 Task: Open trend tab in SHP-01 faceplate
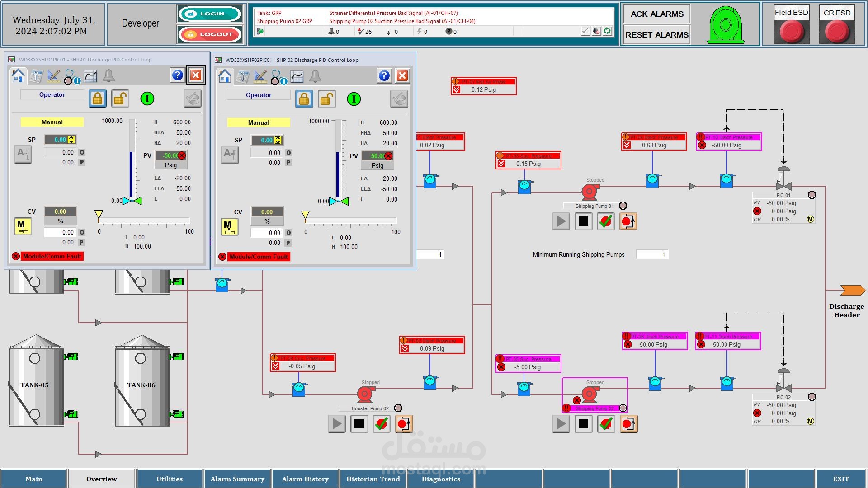90,76
